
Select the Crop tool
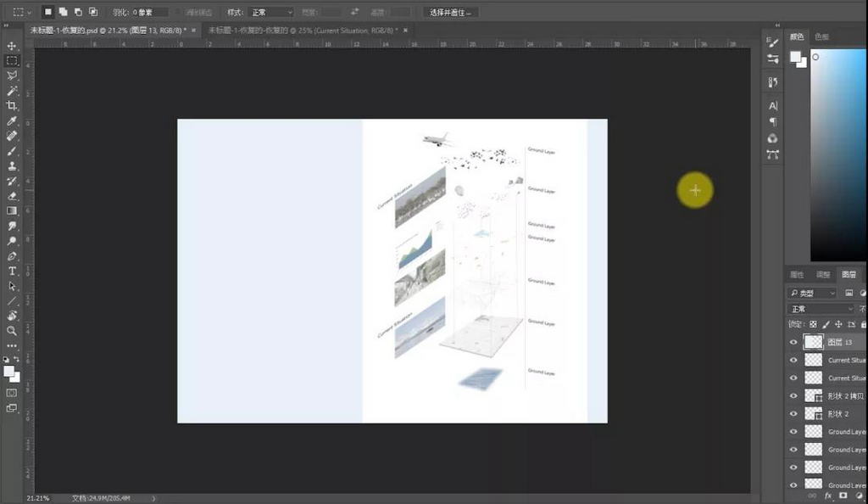pos(12,106)
